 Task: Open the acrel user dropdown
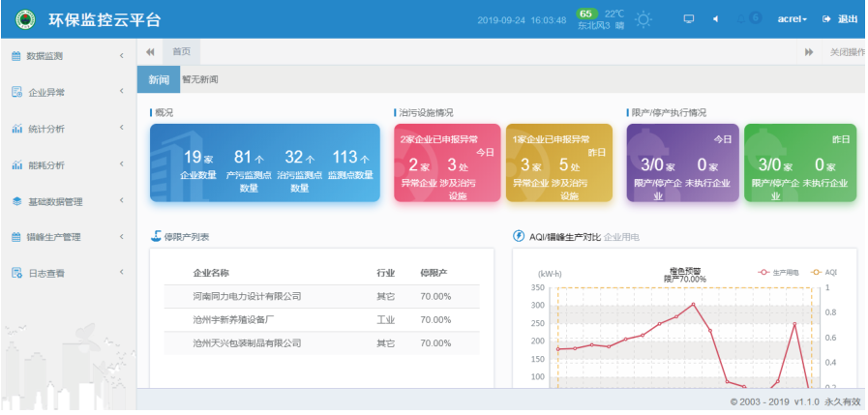pyautogui.click(x=792, y=19)
